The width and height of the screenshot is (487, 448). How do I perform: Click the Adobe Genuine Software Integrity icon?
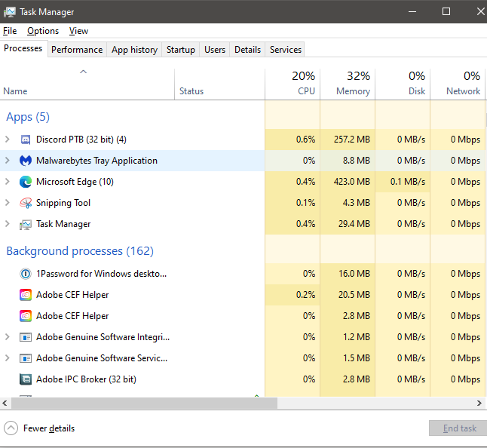[26, 337]
